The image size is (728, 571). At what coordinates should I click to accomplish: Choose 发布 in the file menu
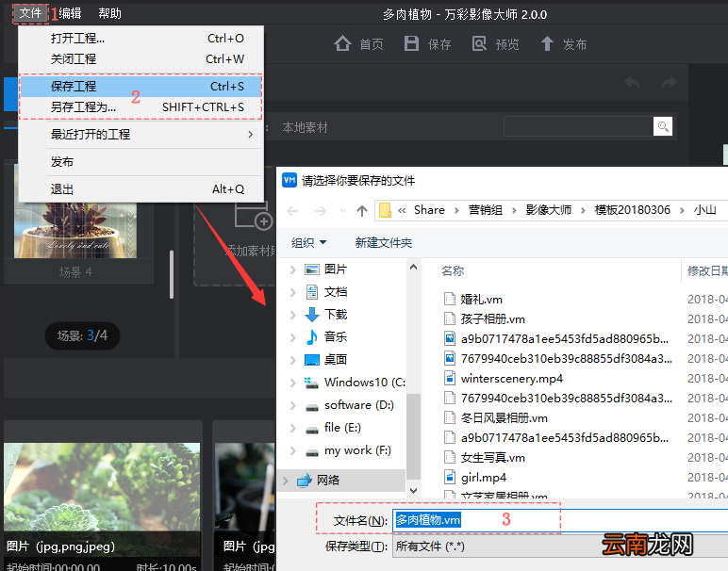(x=141, y=162)
